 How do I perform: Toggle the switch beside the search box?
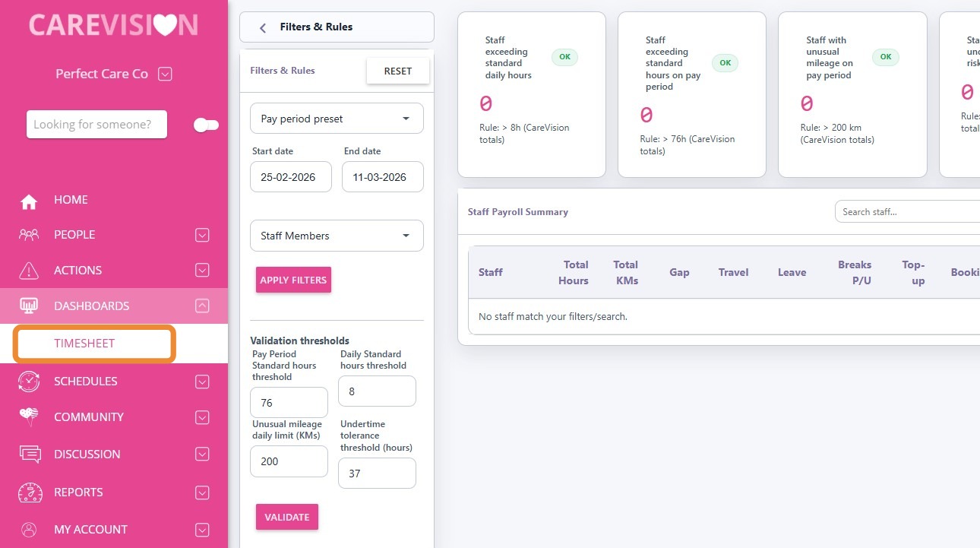(x=206, y=125)
